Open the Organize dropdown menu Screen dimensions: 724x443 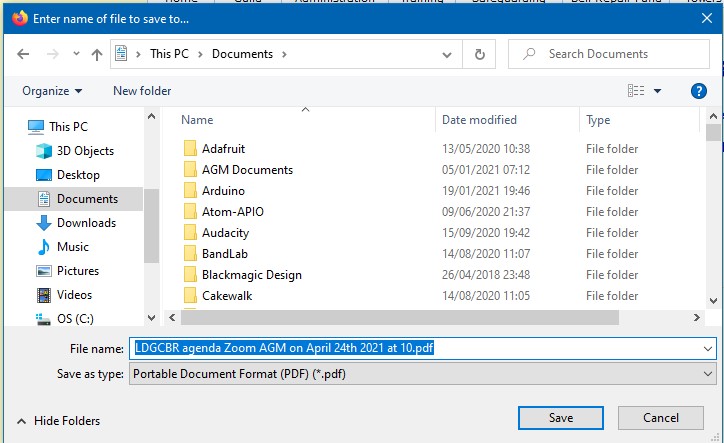coord(52,91)
